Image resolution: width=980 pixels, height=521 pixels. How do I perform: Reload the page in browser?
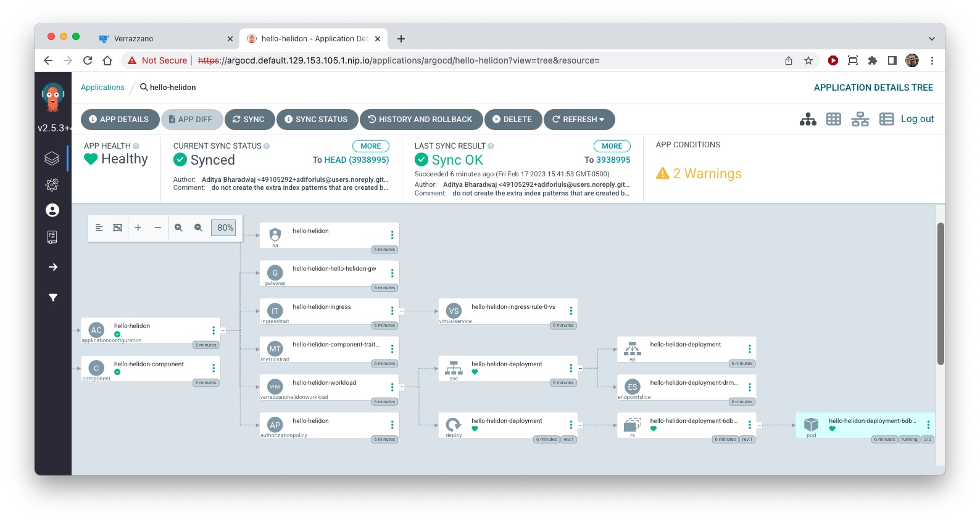(88, 60)
